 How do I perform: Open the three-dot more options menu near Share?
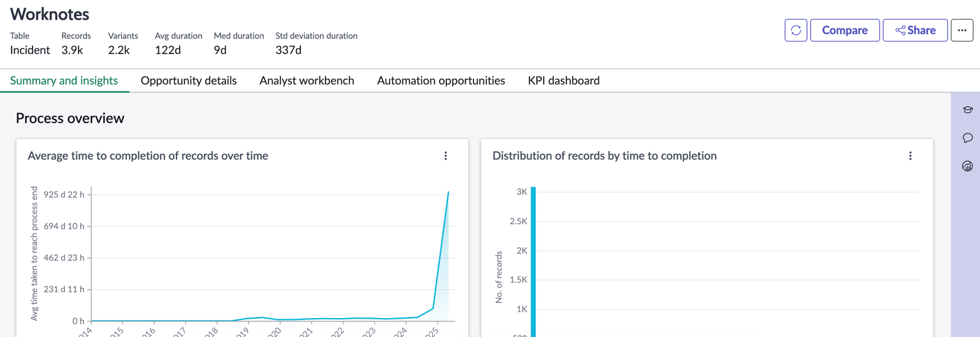(x=962, y=30)
